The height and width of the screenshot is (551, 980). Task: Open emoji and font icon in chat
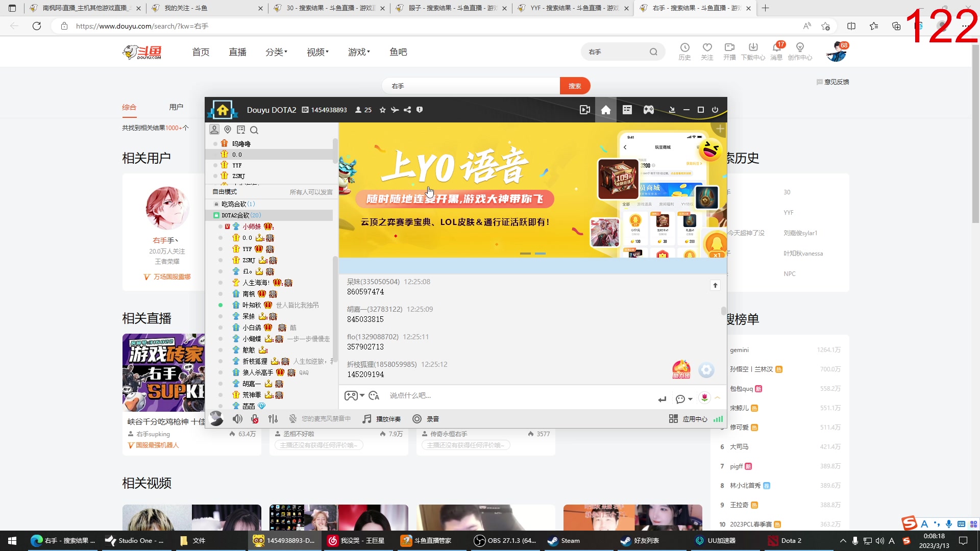[x=374, y=395]
